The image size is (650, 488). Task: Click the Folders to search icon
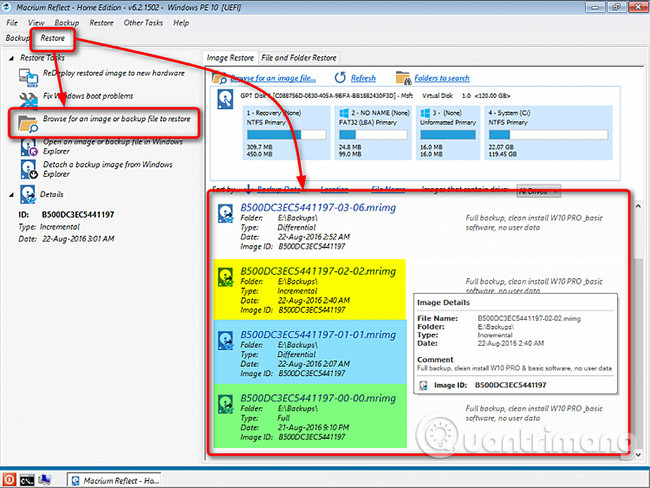403,78
